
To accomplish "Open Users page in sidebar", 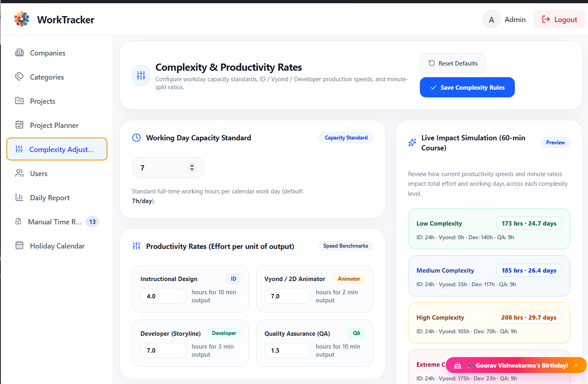I will coord(57,173).
